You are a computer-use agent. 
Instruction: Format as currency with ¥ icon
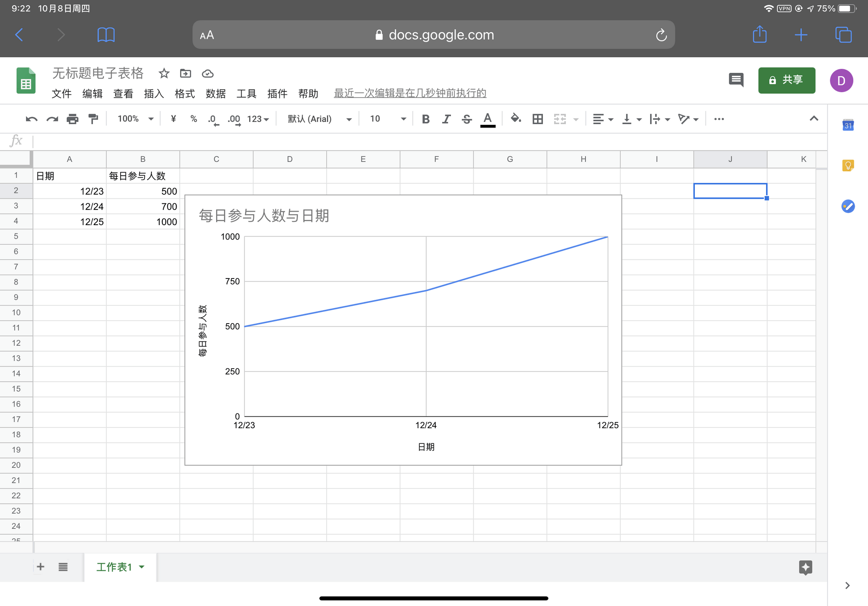tap(173, 119)
